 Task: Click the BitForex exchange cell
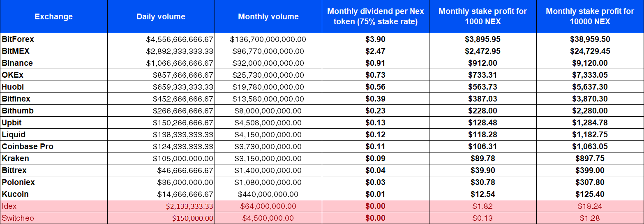54,39
